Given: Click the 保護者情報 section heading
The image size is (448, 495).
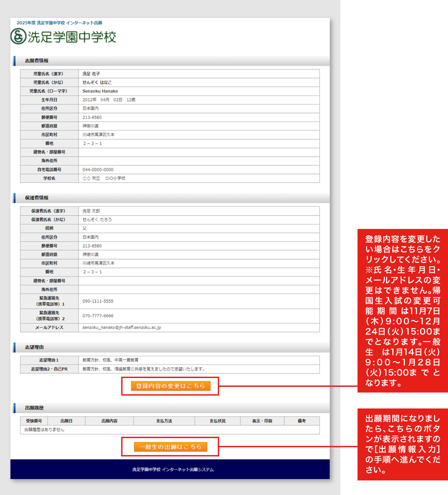Looking at the screenshot, I should tap(37, 198).
